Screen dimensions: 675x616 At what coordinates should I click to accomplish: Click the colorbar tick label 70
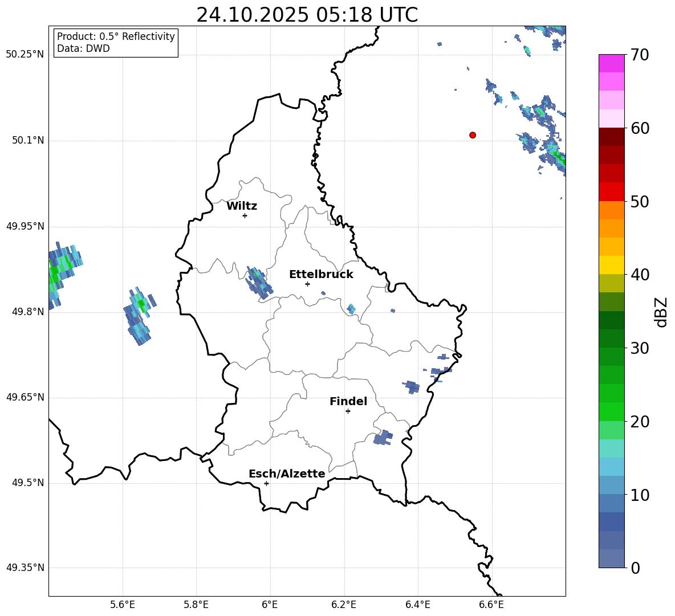[640, 55]
